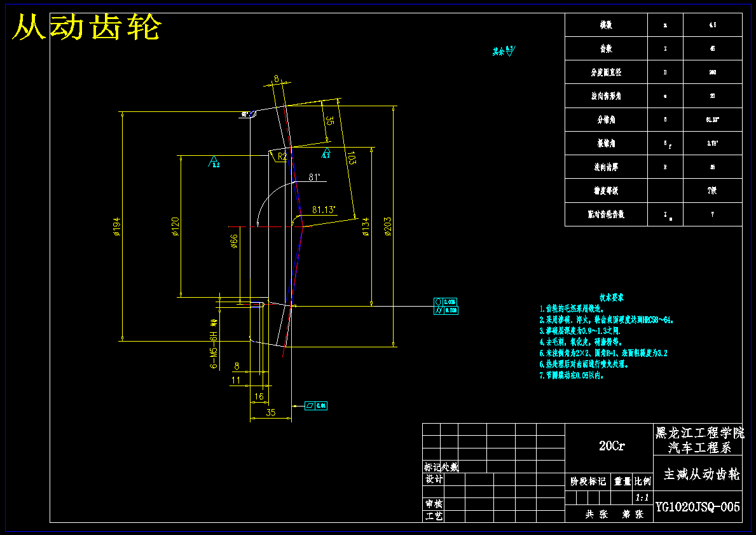Select the yellow 从动齿轮 title text
This screenshot has width=756, height=535.
[x=86, y=27]
